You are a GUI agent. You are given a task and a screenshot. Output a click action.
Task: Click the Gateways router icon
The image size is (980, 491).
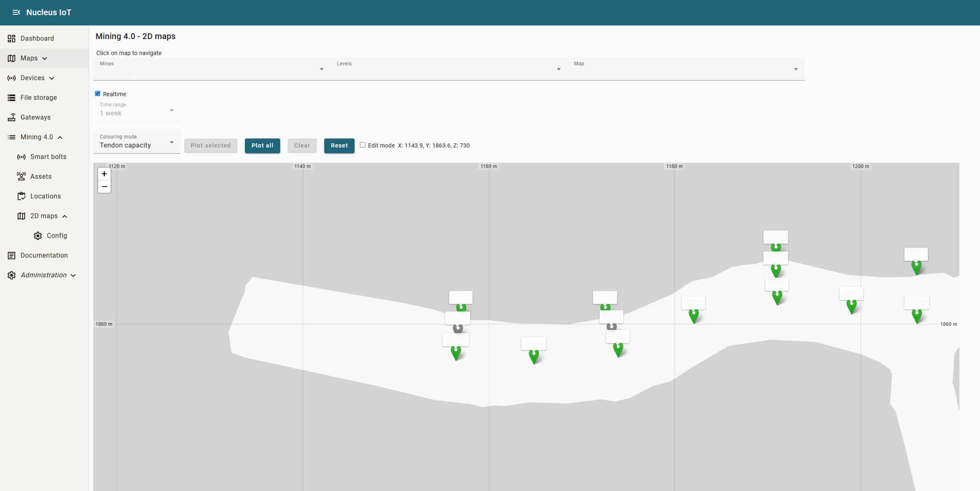[12, 117]
